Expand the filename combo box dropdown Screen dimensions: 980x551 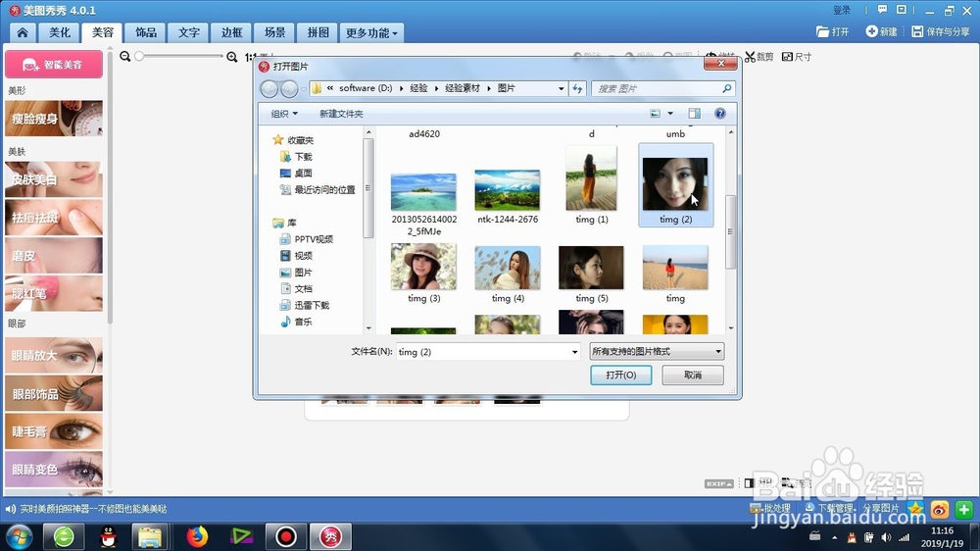tap(575, 352)
